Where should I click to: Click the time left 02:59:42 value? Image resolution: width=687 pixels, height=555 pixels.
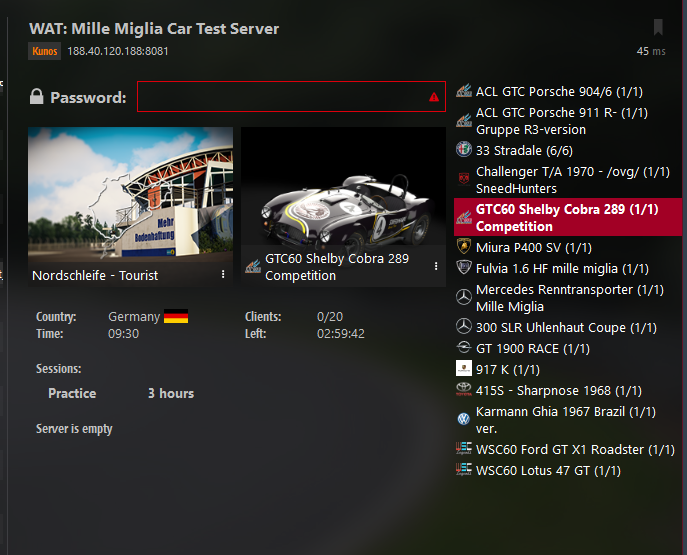coord(340,334)
